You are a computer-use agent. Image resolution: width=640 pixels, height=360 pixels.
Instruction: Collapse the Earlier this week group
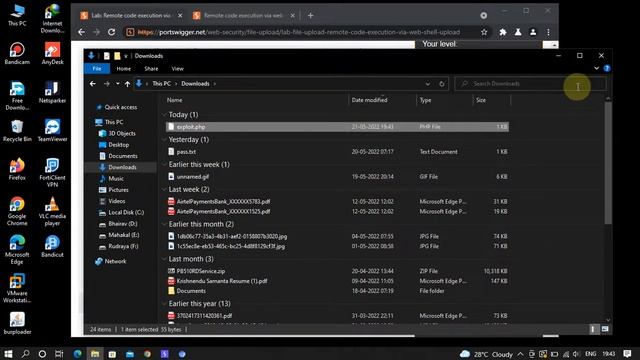tap(164, 164)
